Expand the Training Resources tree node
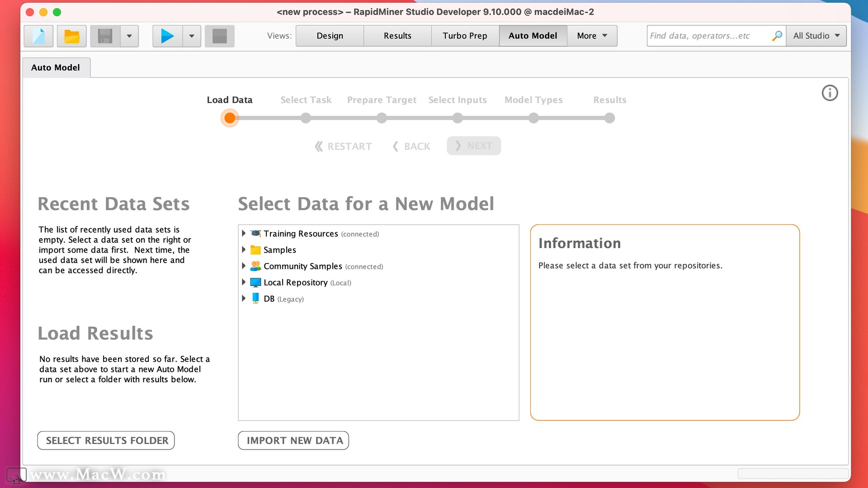Viewport: 868px width, 488px height. (x=244, y=233)
